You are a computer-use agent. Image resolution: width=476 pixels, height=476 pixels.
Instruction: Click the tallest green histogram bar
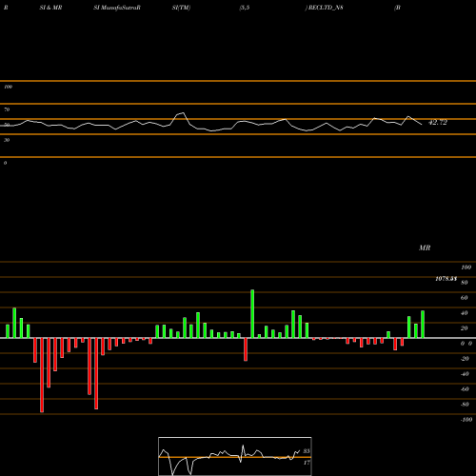point(252,314)
